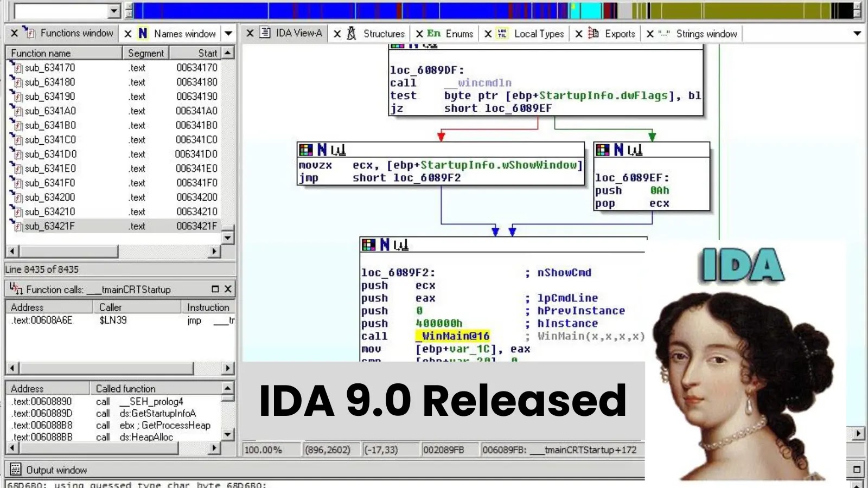Click the function icon beside sub_634170
The width and height of the screenshot is (868, 488).
[16, 67]
